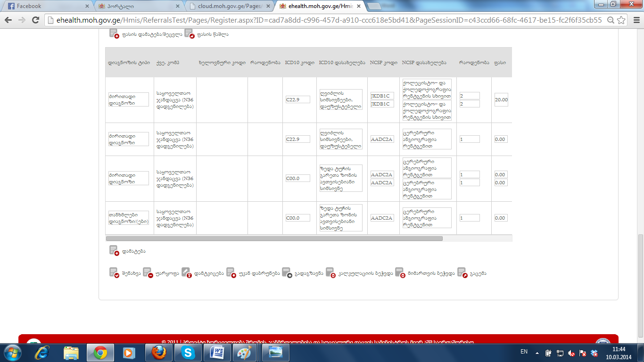Click the გაცემა (issue) icon
644x362 pixels.
462,273
